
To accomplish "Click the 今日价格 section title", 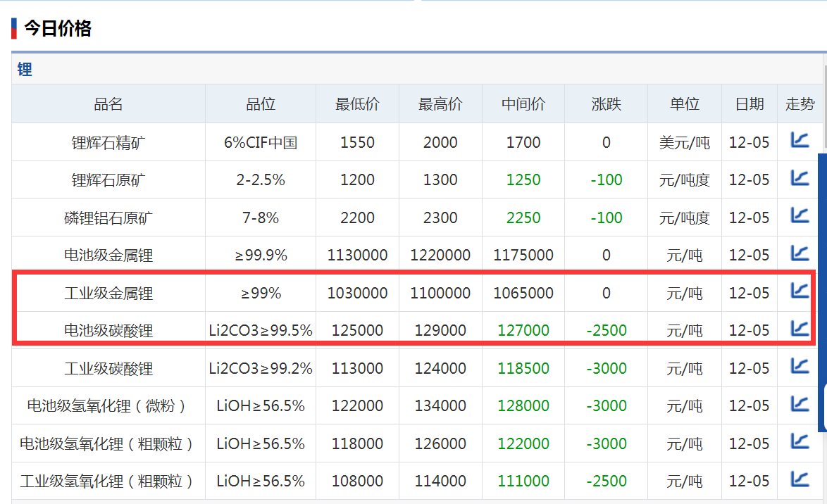I will (58, 28).
